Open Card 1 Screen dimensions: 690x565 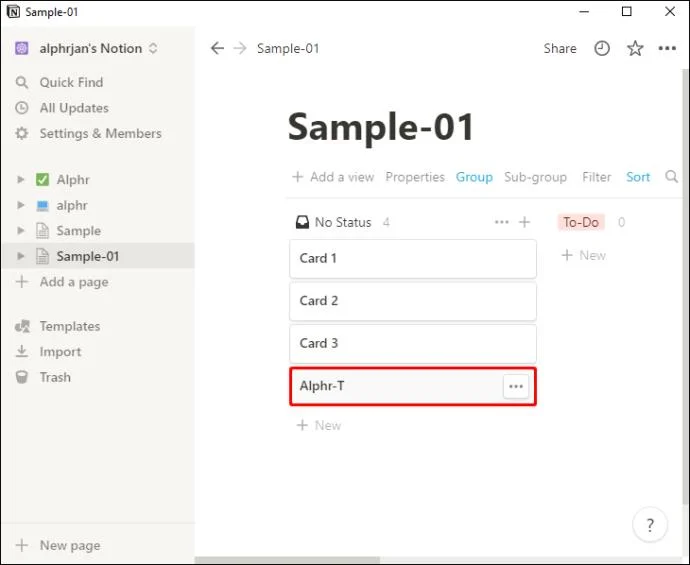coord(413,259)
